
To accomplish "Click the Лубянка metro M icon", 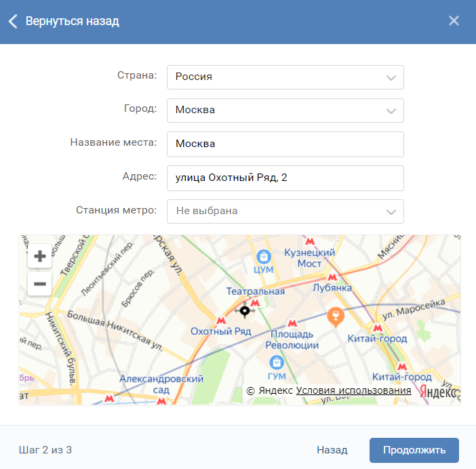I will tap(332, 277).
